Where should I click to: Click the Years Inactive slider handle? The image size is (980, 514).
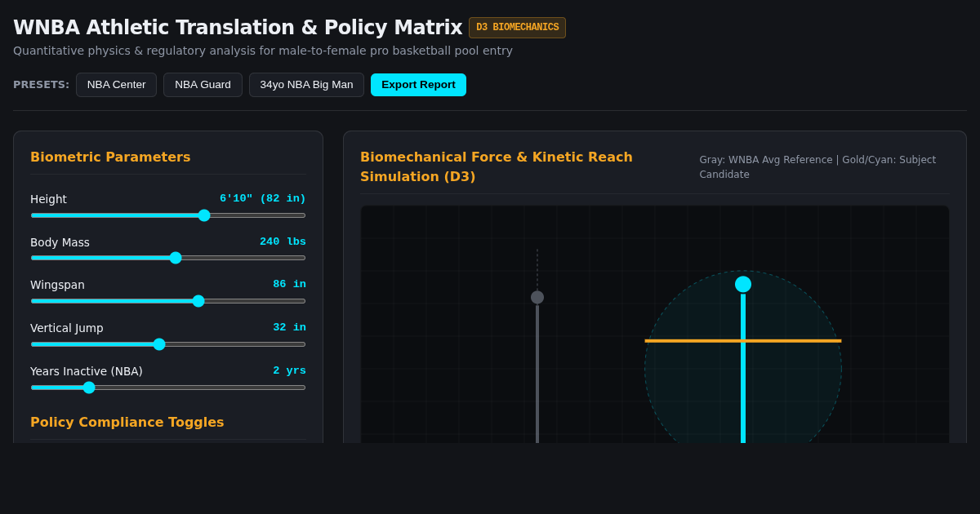89,388
